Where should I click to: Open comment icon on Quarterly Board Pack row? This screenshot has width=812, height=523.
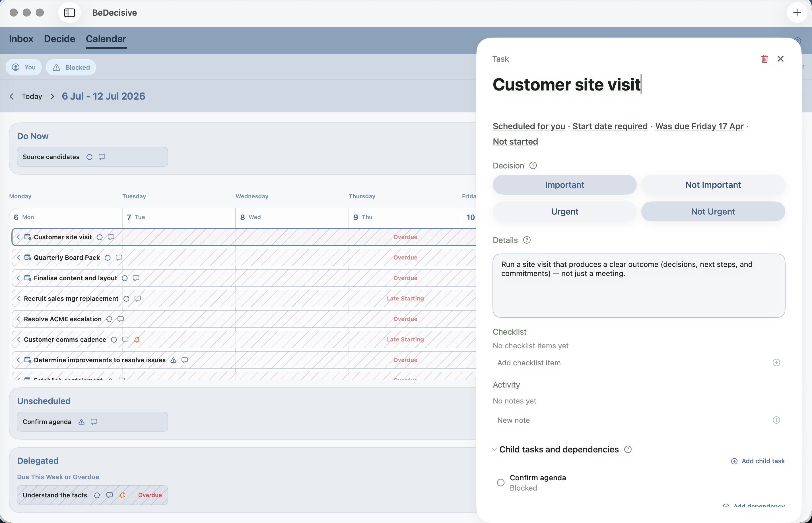119,258
